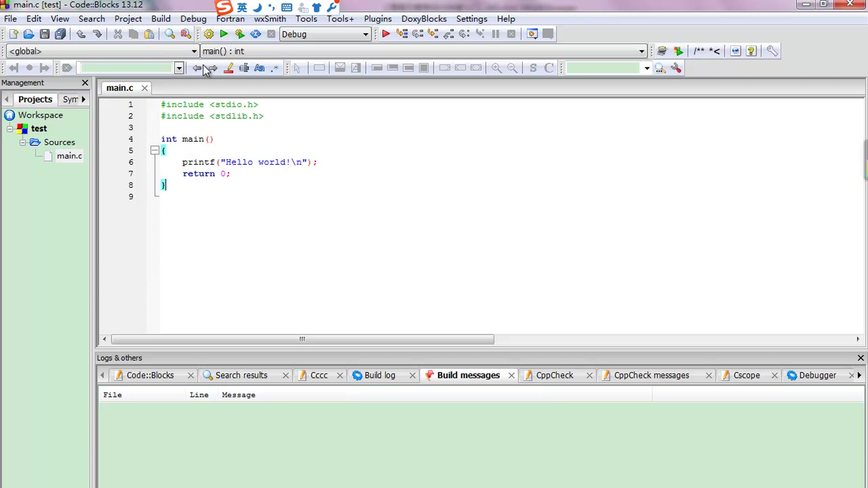Viewport: 868px width, 488px height.
Task: Click the Build (gear) icon
Action: tap(209, 34)
